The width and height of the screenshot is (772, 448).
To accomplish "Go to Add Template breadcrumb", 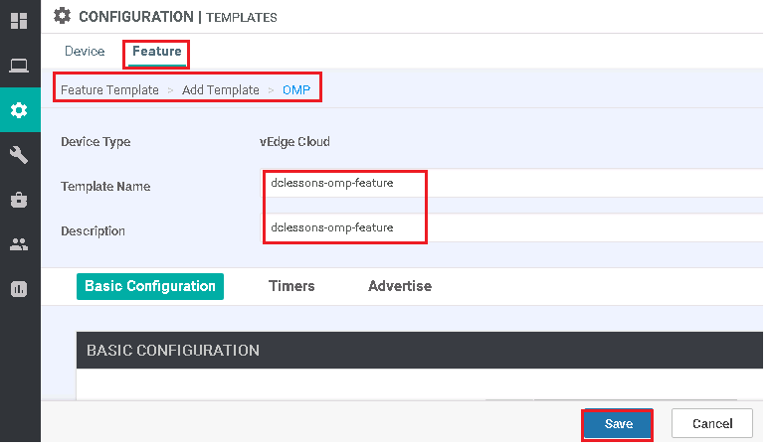I will [221, 90].
